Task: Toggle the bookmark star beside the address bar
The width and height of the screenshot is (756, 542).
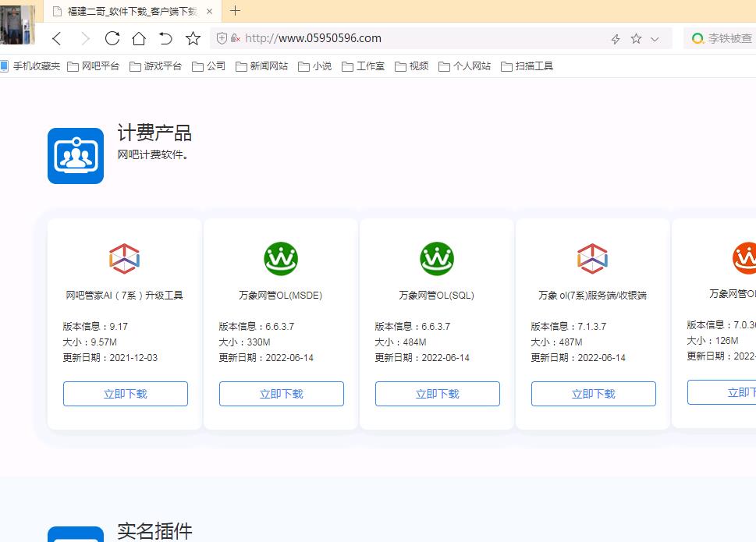Action: [x=634, y=37]
